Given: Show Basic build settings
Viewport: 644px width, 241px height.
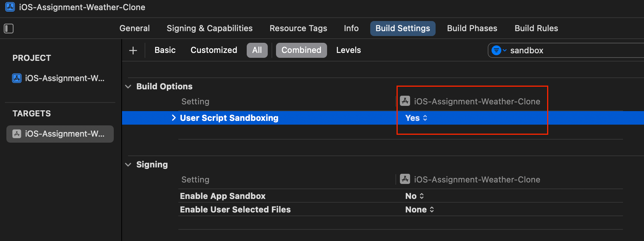Looking at the screenshot, I should point(165,50).
